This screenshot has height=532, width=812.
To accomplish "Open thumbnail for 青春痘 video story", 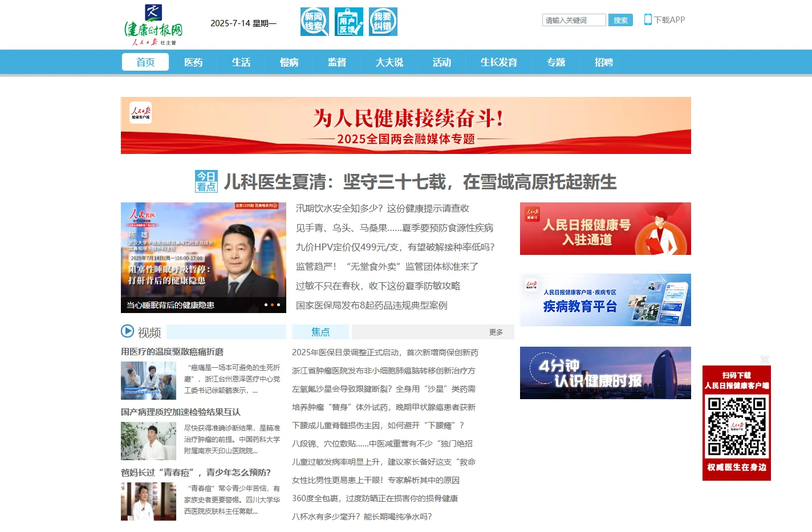I will [148, 501].
